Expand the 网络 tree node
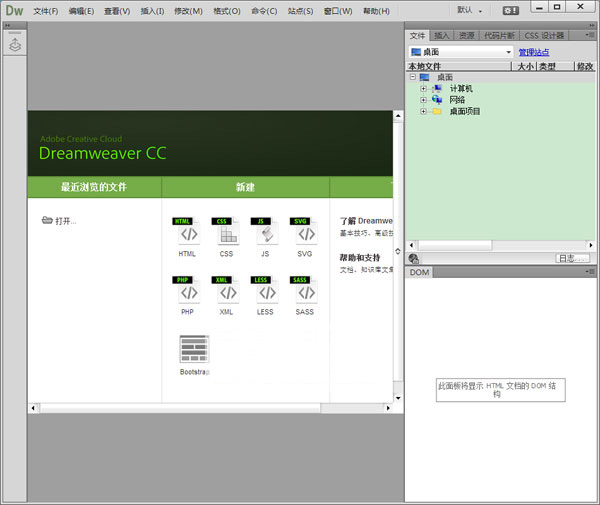This screenshot has width=600, height=505. [423, 100]
